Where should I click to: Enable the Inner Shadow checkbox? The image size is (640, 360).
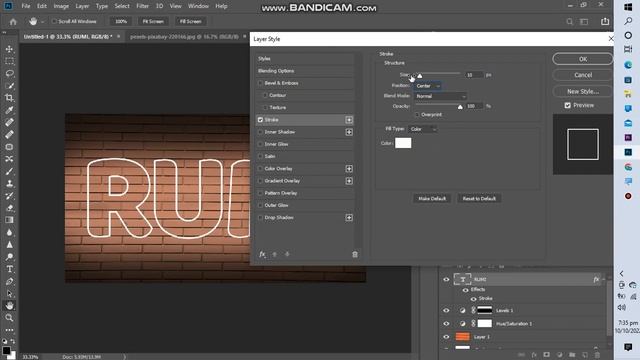click(260, 132)
